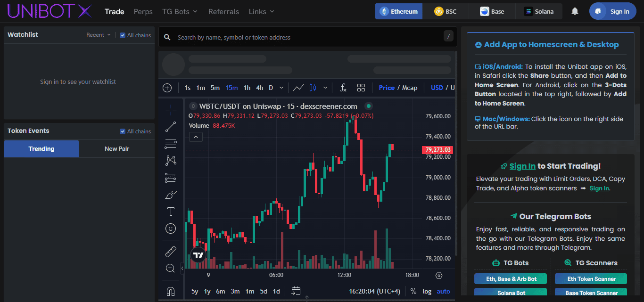
Task: Toggle log scale on chart
Action: 427,291
